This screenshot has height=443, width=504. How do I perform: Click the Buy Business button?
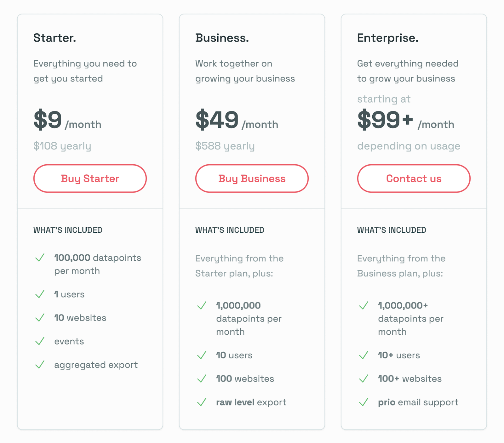[x=252, y=179]
